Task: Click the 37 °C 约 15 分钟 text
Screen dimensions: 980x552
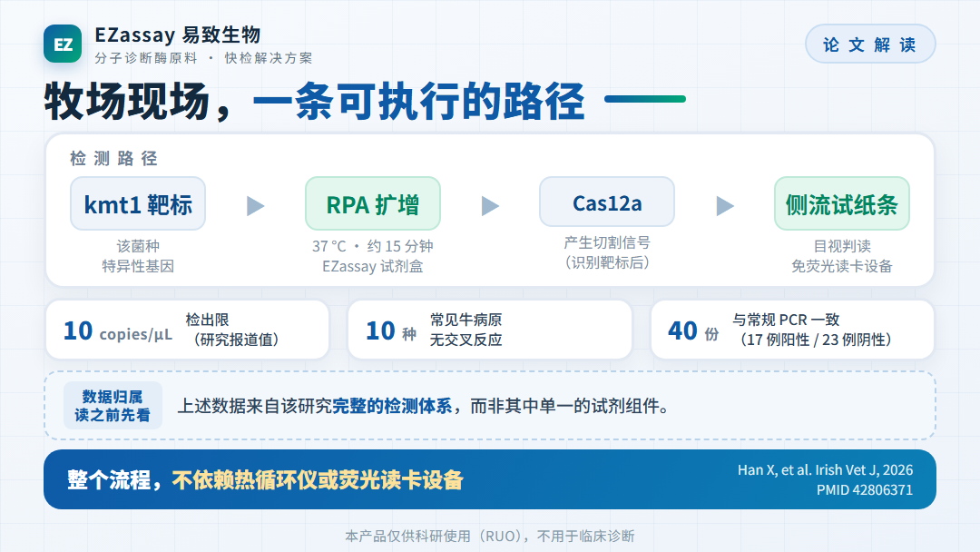Action: pos(373,246)
